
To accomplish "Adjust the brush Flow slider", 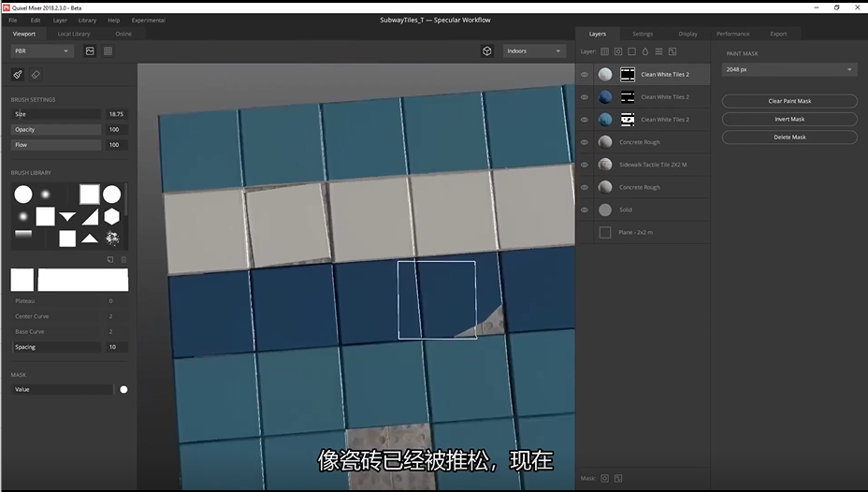I will pos(56,144).
